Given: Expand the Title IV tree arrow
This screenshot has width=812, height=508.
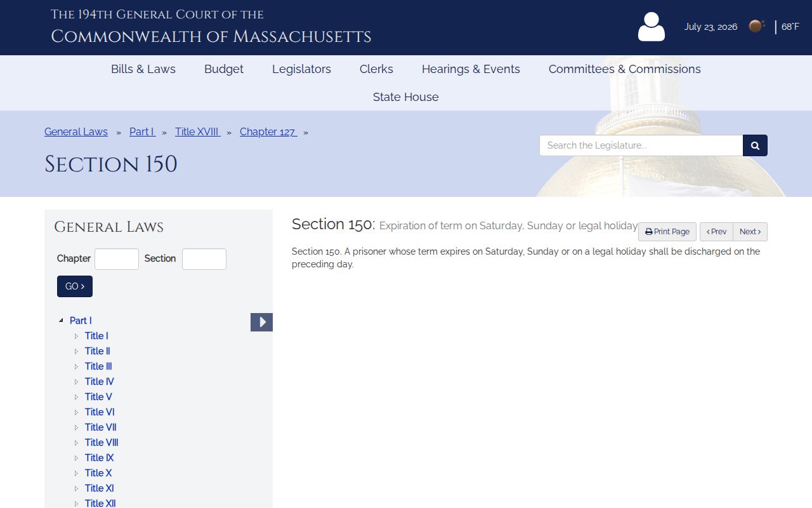Looking at the screenshot, I should pyautogui.click(x=76, y=382).
